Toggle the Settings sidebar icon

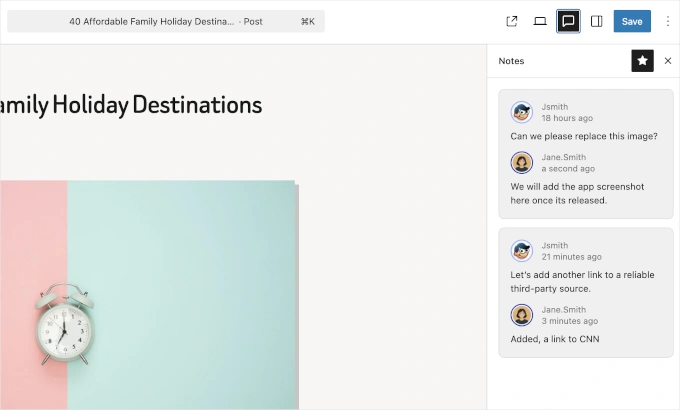click(x=596, y=21)
